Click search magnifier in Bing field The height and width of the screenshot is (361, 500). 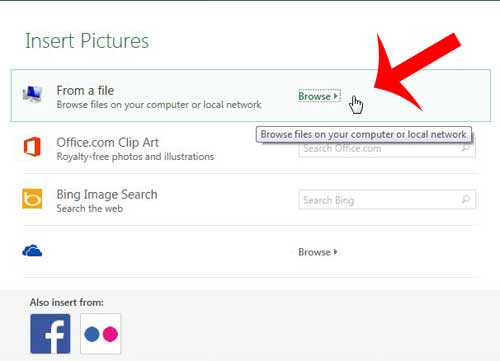[x=466, y=200]
